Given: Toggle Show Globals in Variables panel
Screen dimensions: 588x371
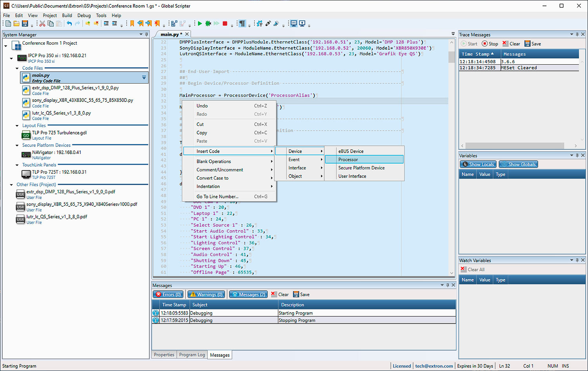Looking at the screenshot, I should click(x=518, y=164).
